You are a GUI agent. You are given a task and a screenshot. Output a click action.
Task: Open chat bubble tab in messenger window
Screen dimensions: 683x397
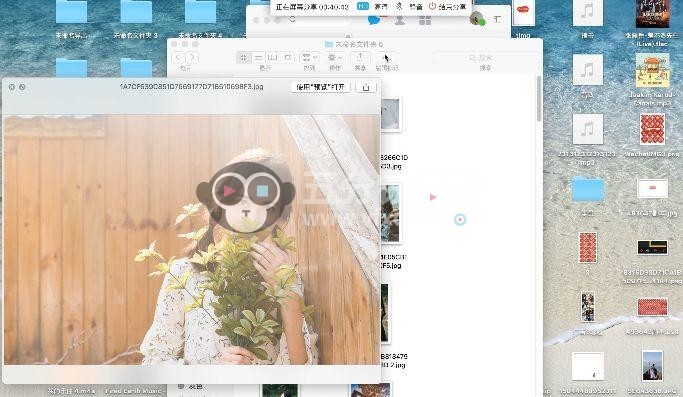(373, 20)
